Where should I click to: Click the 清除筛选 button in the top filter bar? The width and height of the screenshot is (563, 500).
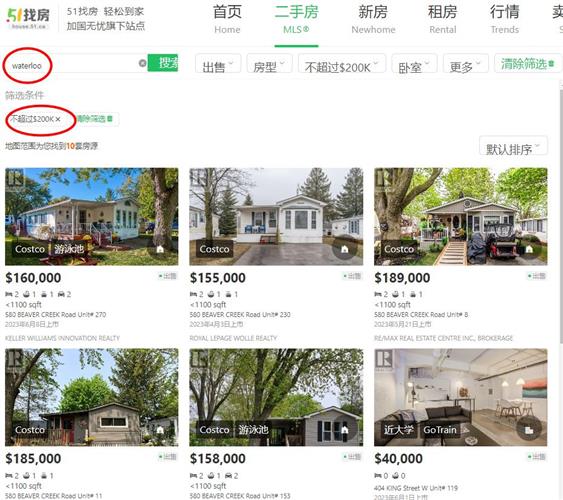(527, 64)
